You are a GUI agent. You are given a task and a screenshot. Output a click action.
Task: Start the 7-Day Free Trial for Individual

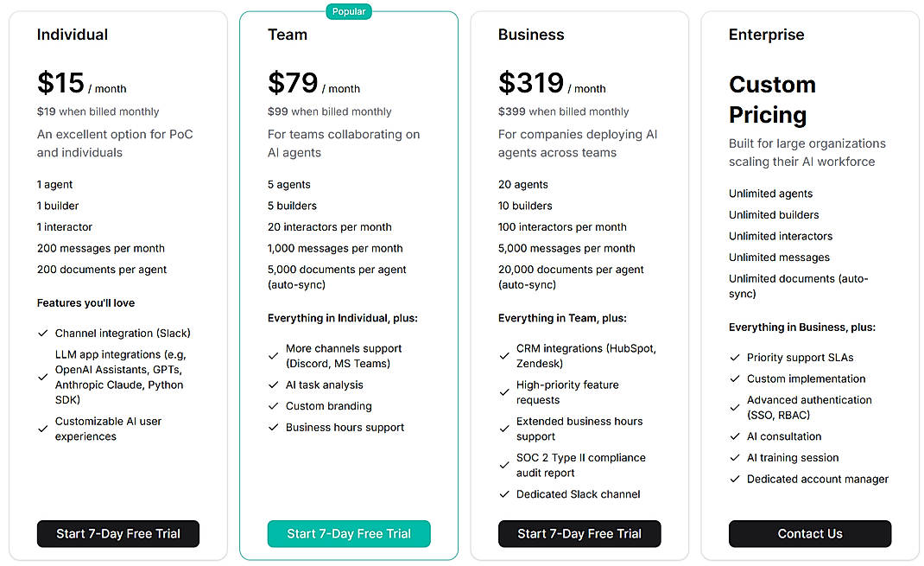(117, 534)
